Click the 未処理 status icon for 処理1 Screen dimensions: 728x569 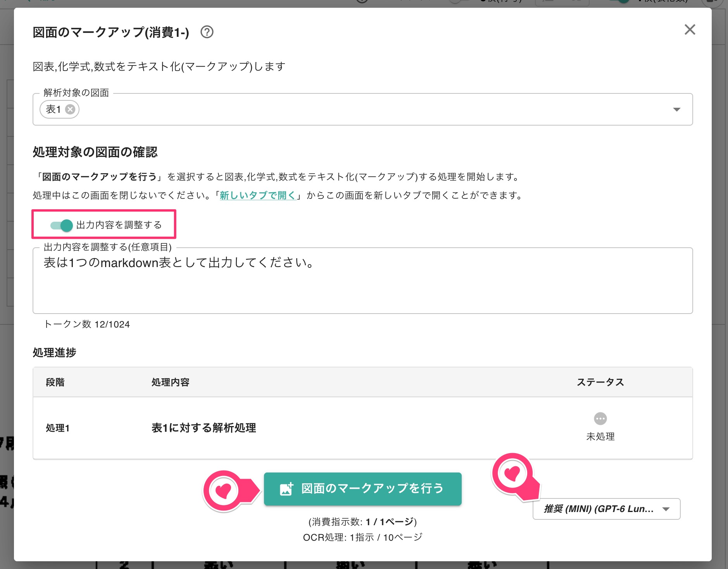pos(600,419)
